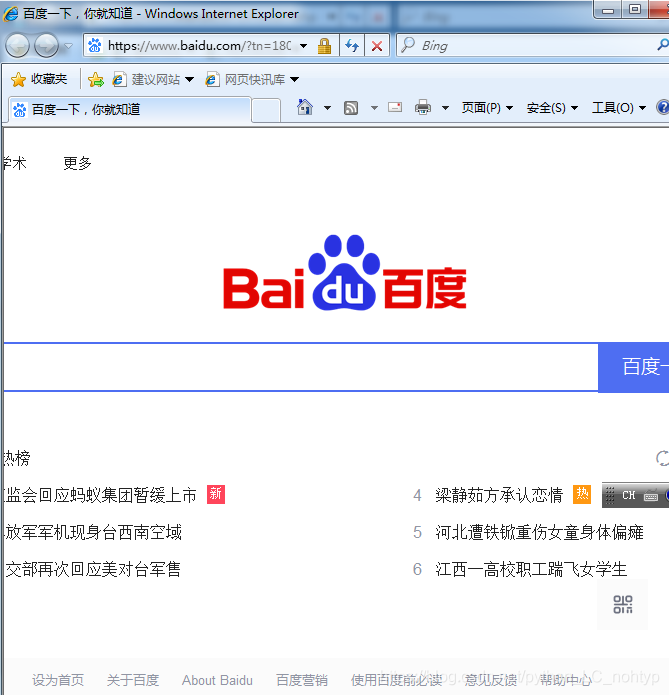Open hot item 监会回应蚂蚁集团暂缓上市
This screenshot has width=669, height=695.
coord(100,495)
